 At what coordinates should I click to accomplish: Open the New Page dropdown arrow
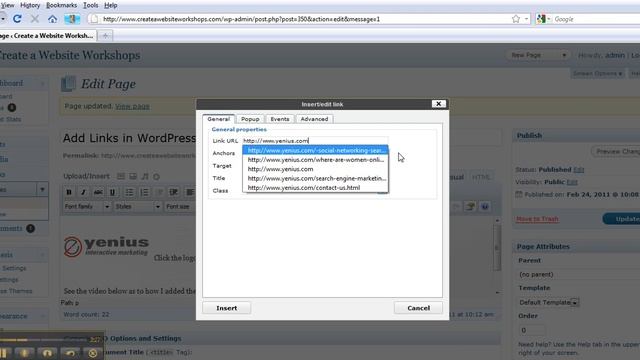click(x=564, y=55)
